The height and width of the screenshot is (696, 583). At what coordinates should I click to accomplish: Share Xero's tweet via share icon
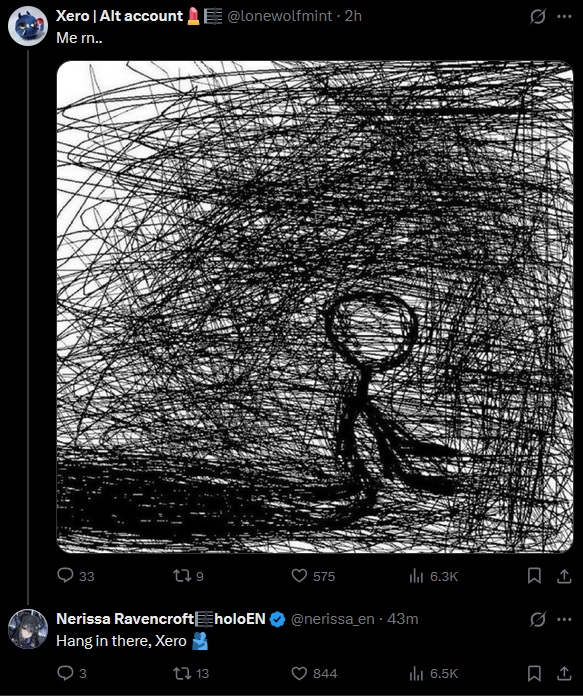pyautogui.click(x=564, y=576)
